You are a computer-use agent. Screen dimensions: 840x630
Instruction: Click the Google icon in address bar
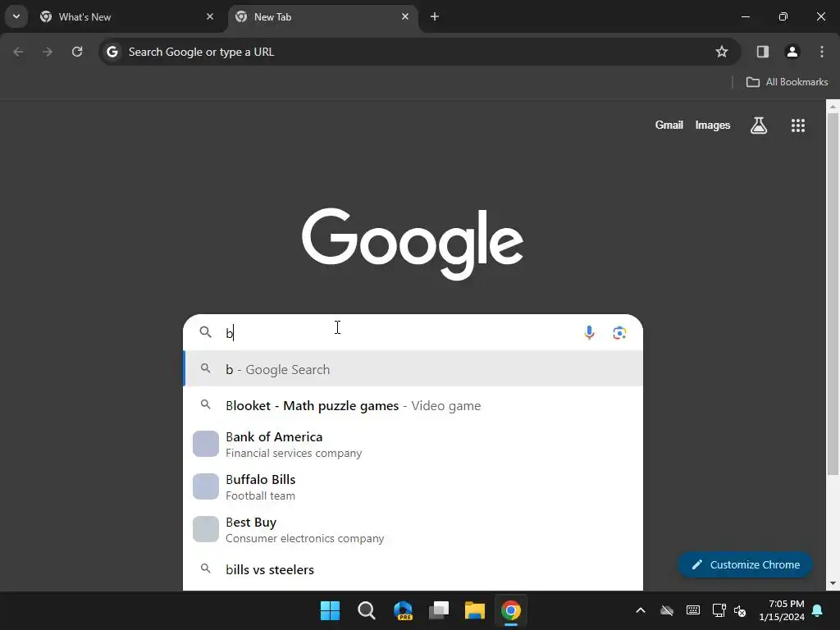tap(112, 52)
